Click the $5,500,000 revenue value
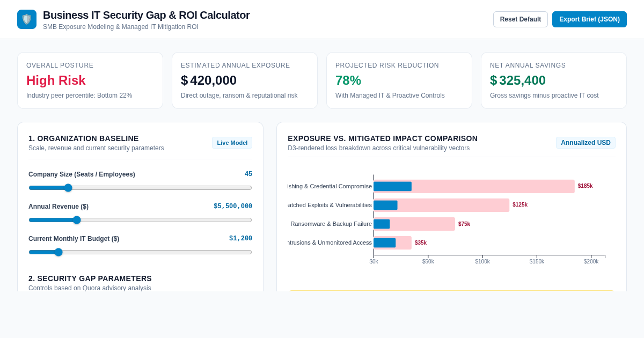 coord(233,207)
